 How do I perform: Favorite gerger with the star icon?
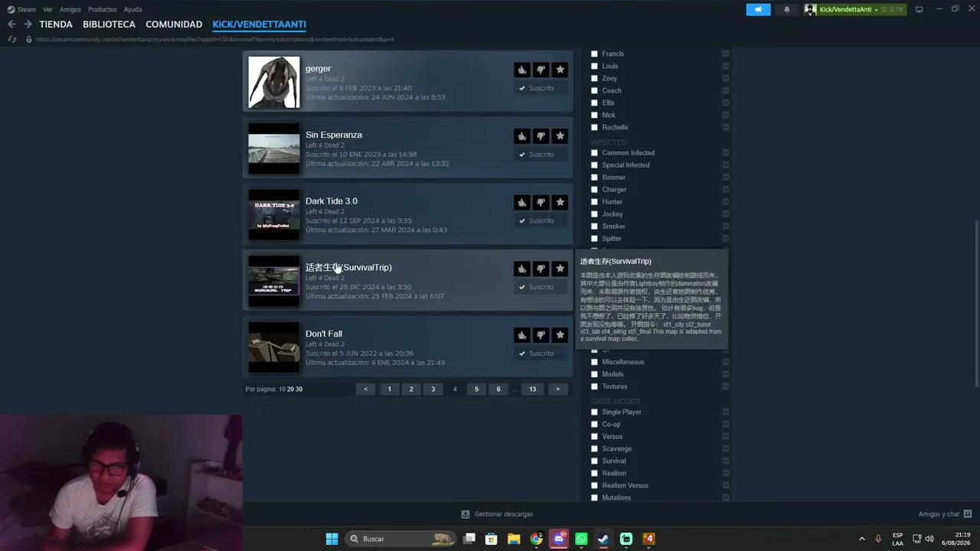coord(560,70)
